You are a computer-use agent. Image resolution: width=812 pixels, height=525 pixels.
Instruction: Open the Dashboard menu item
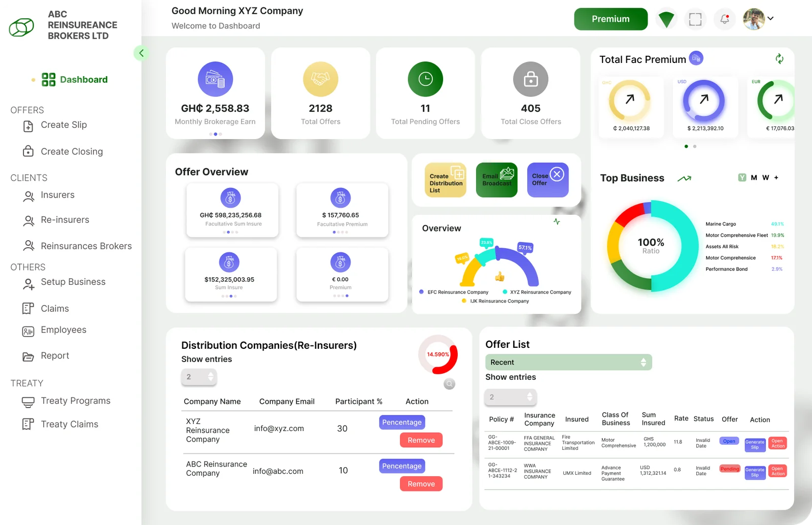(x=75, y=80)
